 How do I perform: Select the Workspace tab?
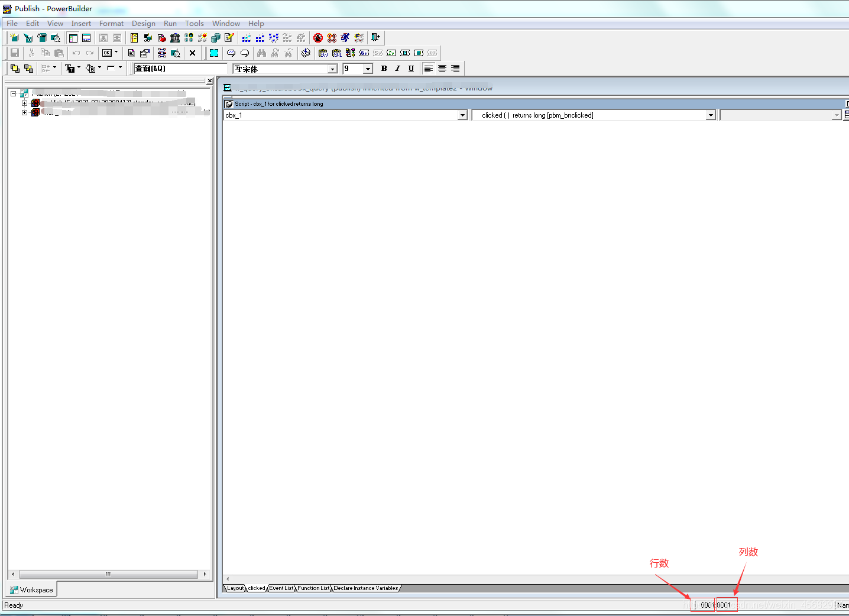pyautogui.click(x=32, y=590)
